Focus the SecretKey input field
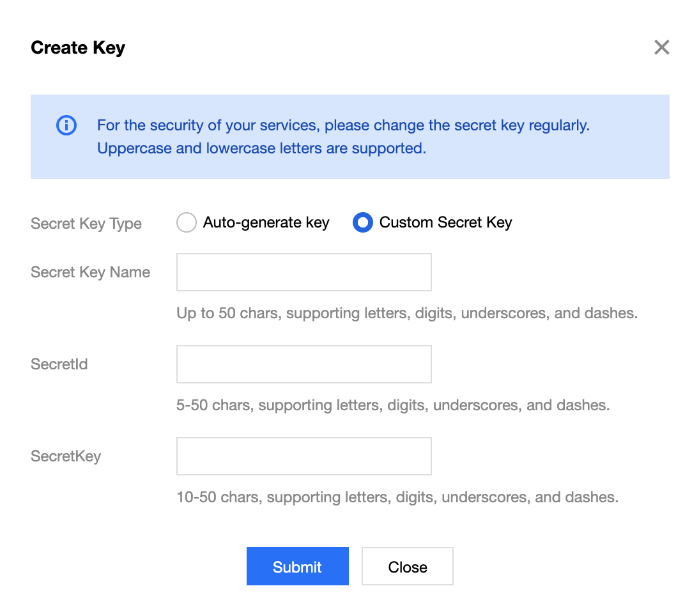The image size is (699, 616). (304, 456)
